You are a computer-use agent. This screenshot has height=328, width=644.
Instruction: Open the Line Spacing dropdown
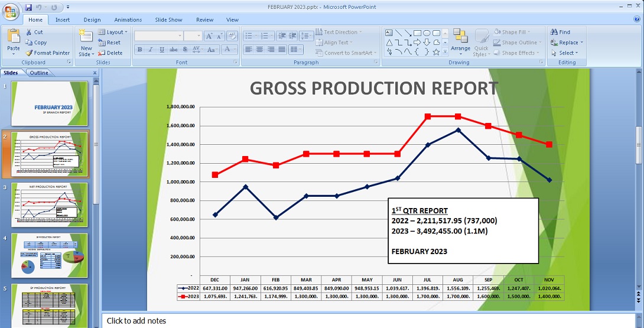(307, 36)
